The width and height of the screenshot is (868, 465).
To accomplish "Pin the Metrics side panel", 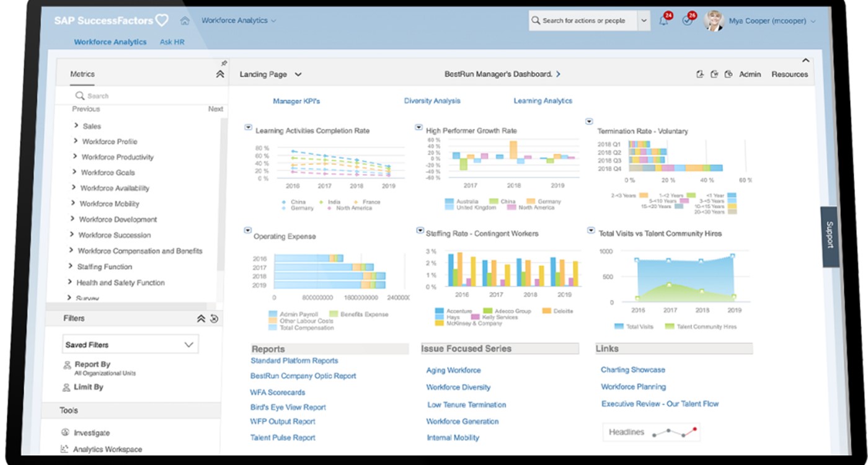I will pyautogui.click(x=224, y=63).
